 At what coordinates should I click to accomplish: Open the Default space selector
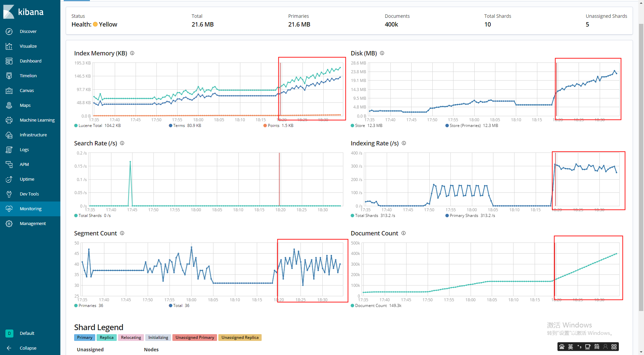[30, 333]
